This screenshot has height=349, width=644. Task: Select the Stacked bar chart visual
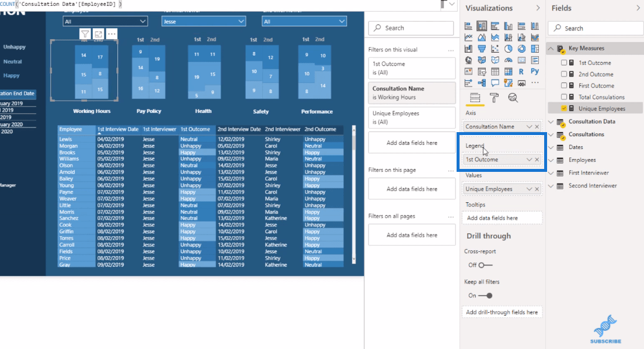click(468, 26)
